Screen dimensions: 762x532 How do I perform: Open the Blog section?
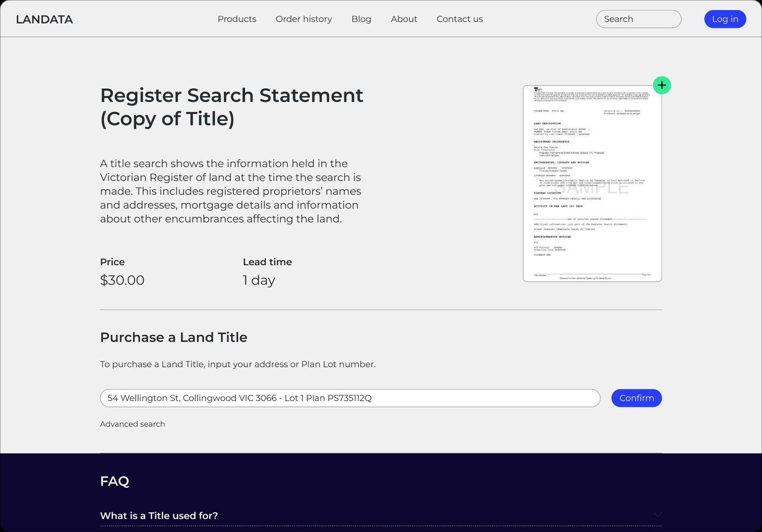pyautogui.click(x=361, y=19)
